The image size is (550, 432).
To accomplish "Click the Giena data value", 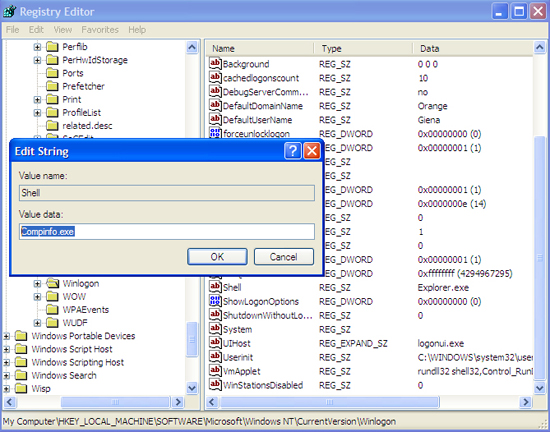I will tap(429, 120).
